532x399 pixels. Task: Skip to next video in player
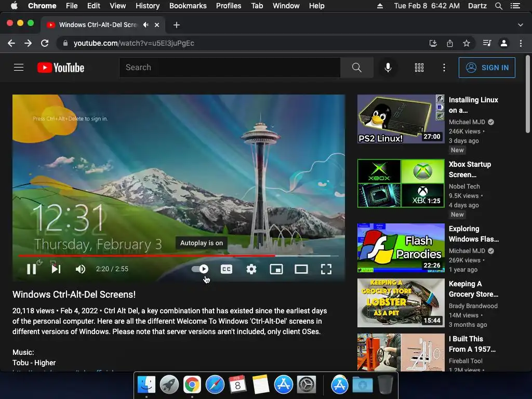[56, 269]
